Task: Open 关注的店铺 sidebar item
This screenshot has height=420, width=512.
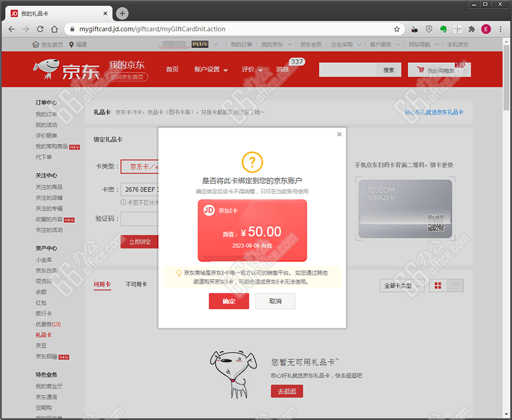Action: point(49,198)
